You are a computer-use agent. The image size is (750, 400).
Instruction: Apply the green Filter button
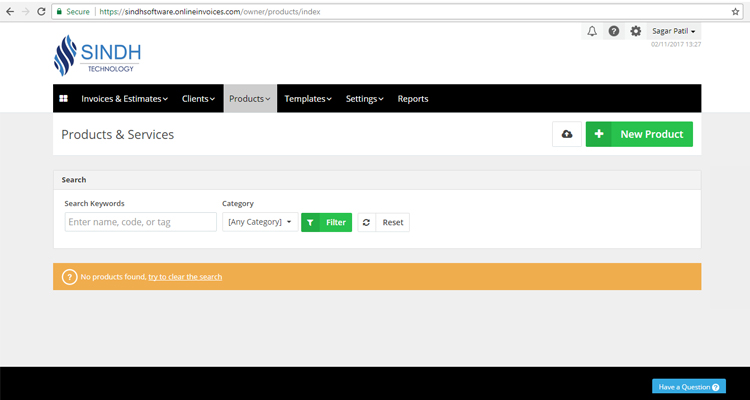coord(327,222)
